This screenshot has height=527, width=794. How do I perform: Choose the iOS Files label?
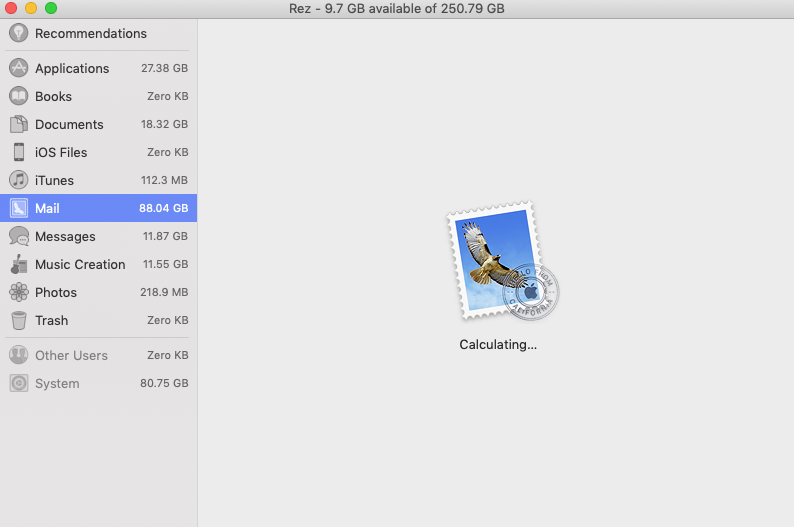tap(61, 152)
